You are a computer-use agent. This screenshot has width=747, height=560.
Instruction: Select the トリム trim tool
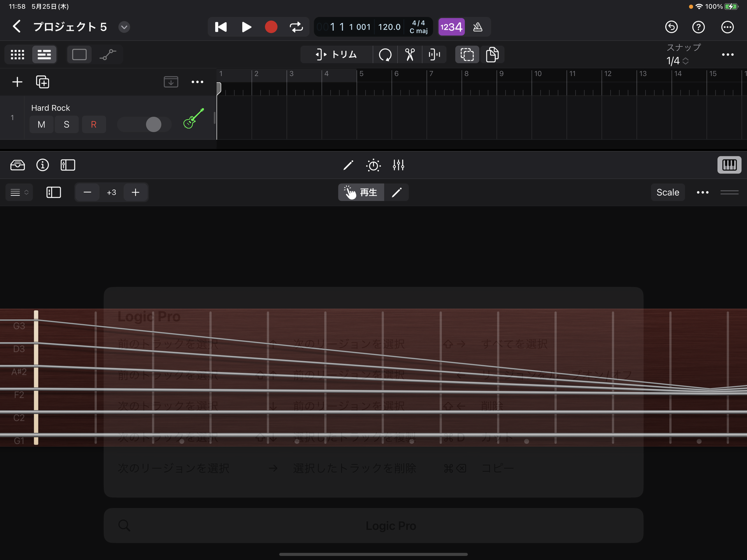click(x=336, y=54)
